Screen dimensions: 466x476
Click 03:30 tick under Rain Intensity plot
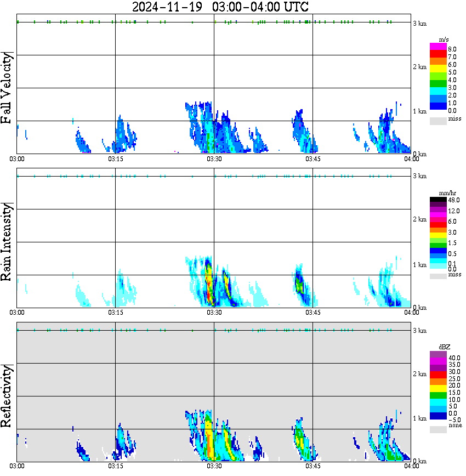click(214, 313)
